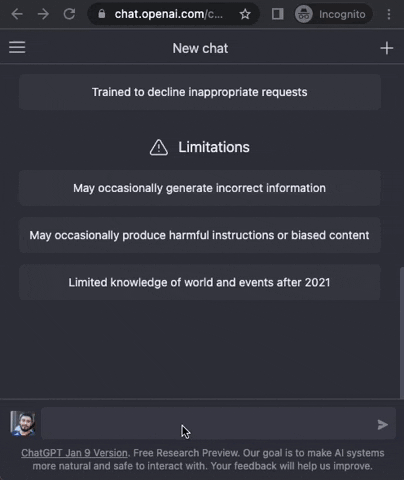The height and width of the screenshot is (480, 404).
Task: Go forward with browser forward arrow
Action: coord(43,14)
